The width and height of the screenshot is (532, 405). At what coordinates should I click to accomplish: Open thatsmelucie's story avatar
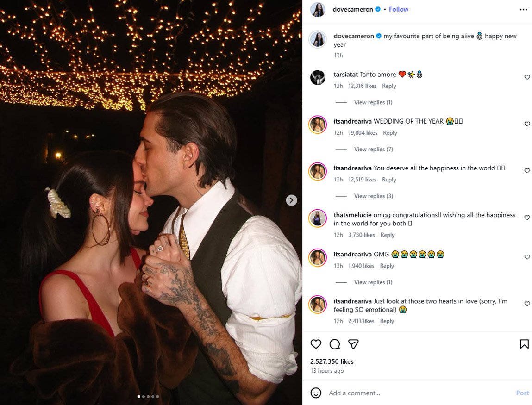click(x=318, y=218)
